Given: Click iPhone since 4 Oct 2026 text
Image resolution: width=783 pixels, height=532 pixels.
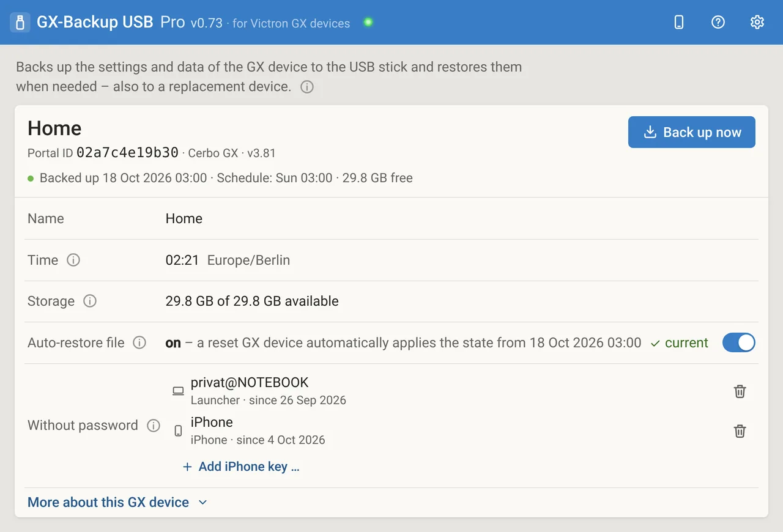Looking at the screenshot, I should point(258,440).
